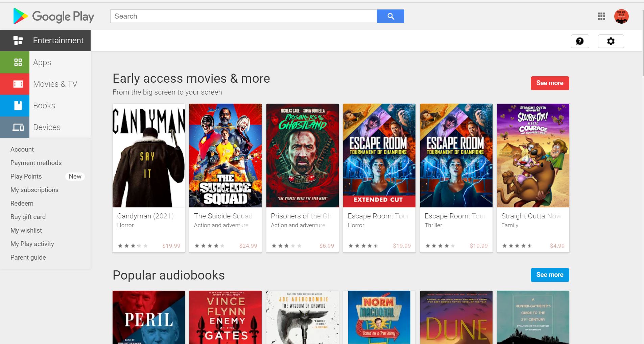Click See more for popular audiobooks
Viewport: 644px width, 344px height.
(x=550, y=275)
